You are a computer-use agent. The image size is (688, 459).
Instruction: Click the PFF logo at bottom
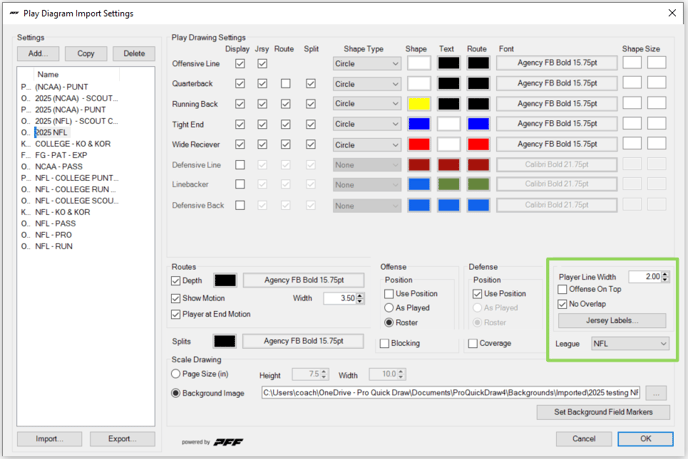228,442
